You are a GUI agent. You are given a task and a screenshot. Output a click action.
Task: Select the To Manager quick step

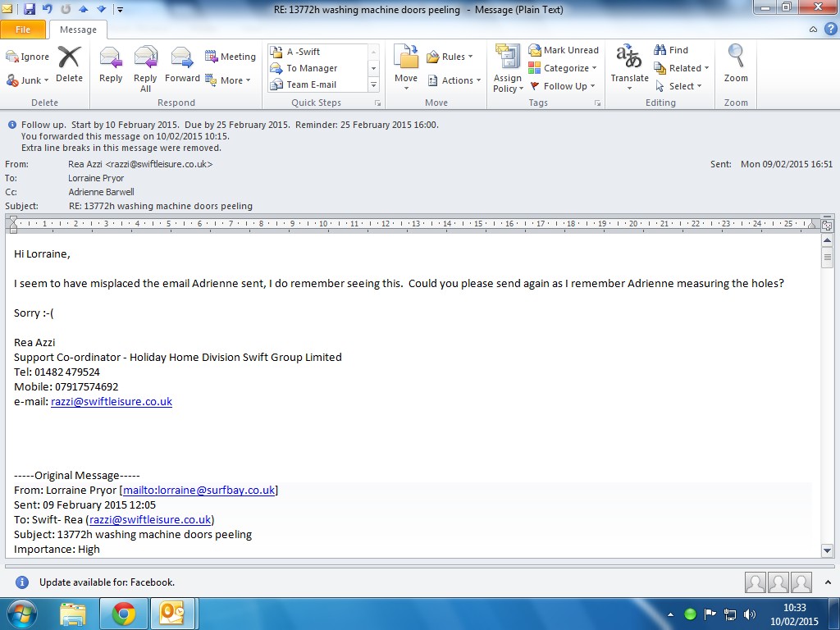coord(318,68)
